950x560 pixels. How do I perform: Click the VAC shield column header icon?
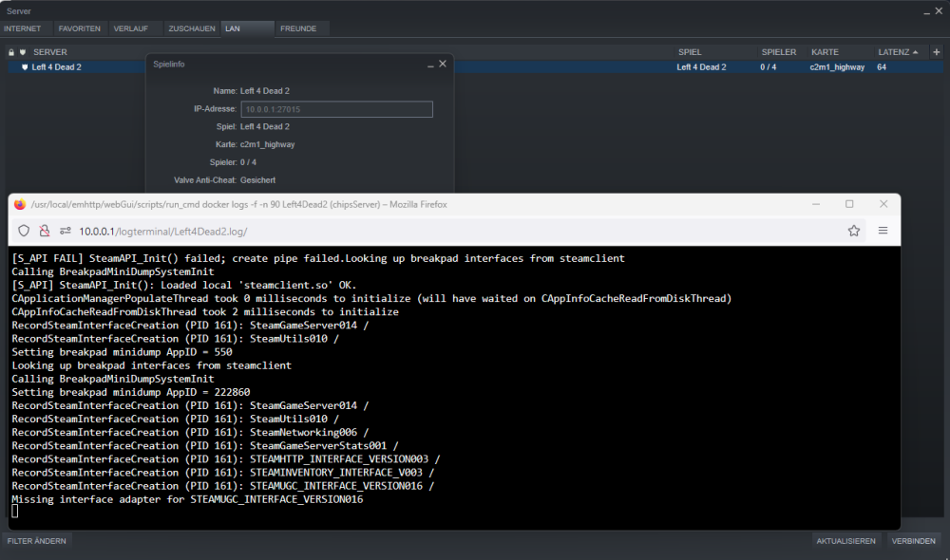tap(23, 52)
